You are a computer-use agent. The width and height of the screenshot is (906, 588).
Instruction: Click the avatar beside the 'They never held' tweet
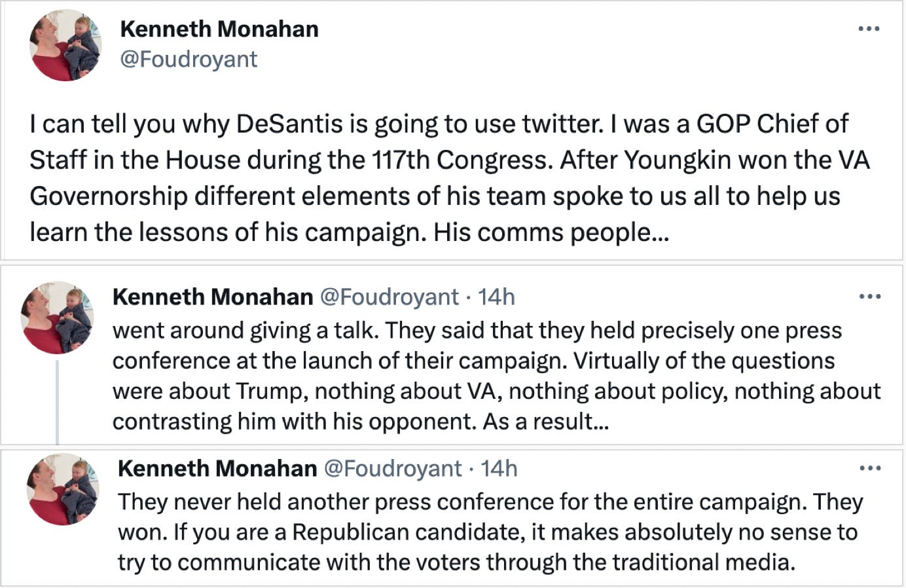click(x=62, y=489)
